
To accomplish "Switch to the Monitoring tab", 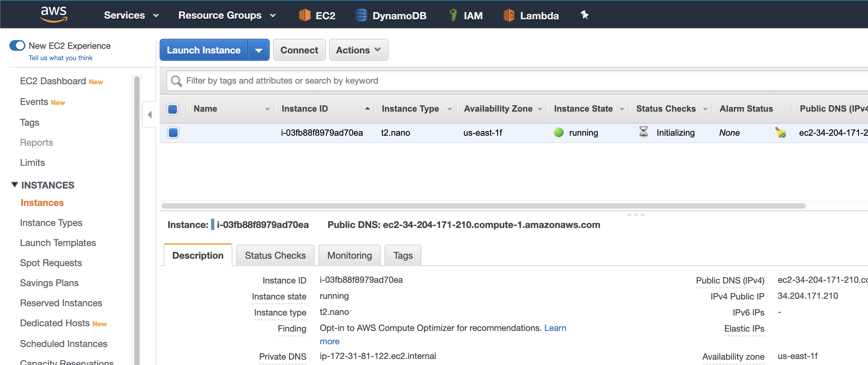I will (x=350, y=255).
